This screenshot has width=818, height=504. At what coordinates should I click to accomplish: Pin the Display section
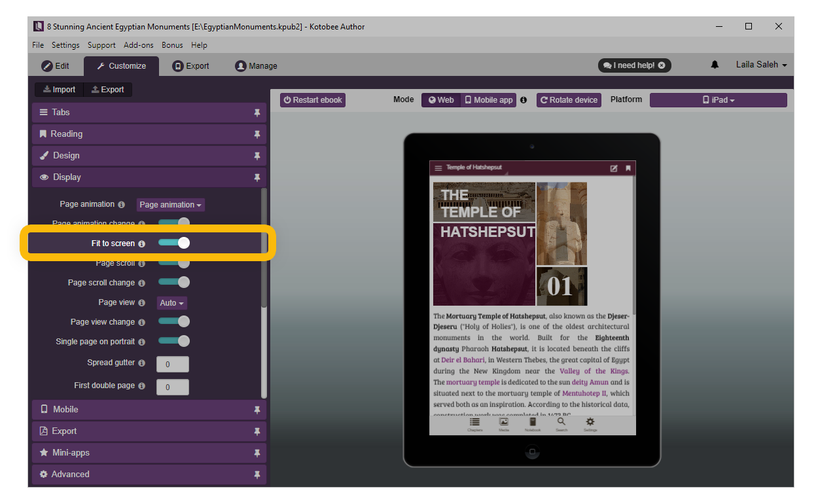[257, 177]
